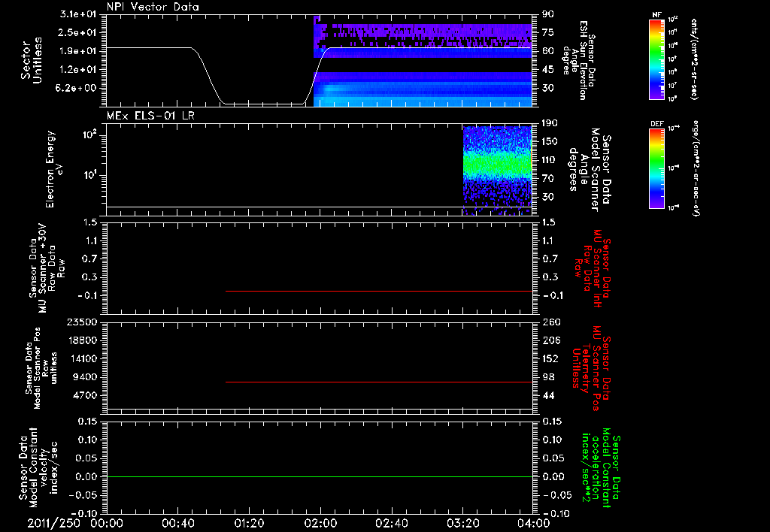Viewport: 770px width, 532px height.
Task: Click the 90 sun elevation axis value
Action: 548,14
